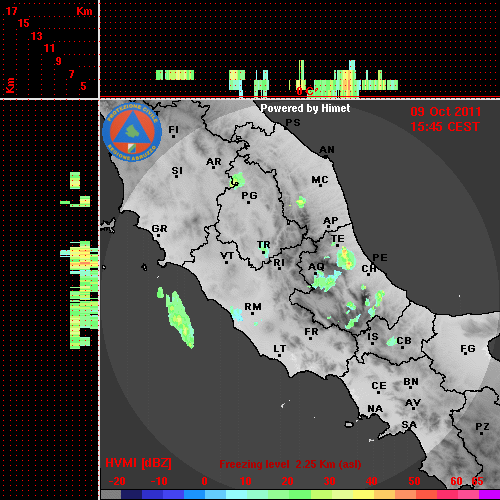The height and width of the screenshot is (500, 500).
Task: Click the TE city label
Action: (x=338, y=239)
